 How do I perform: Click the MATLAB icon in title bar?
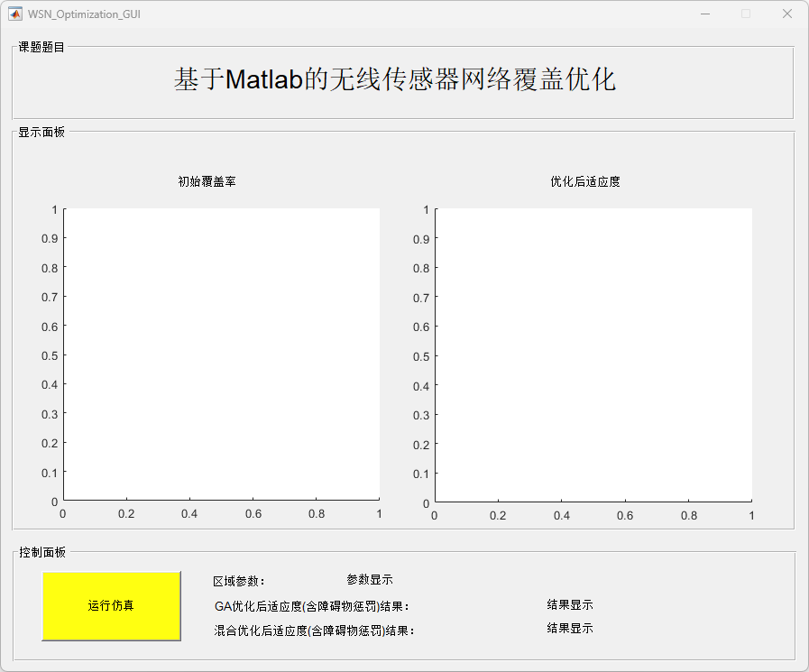point(15,14)
